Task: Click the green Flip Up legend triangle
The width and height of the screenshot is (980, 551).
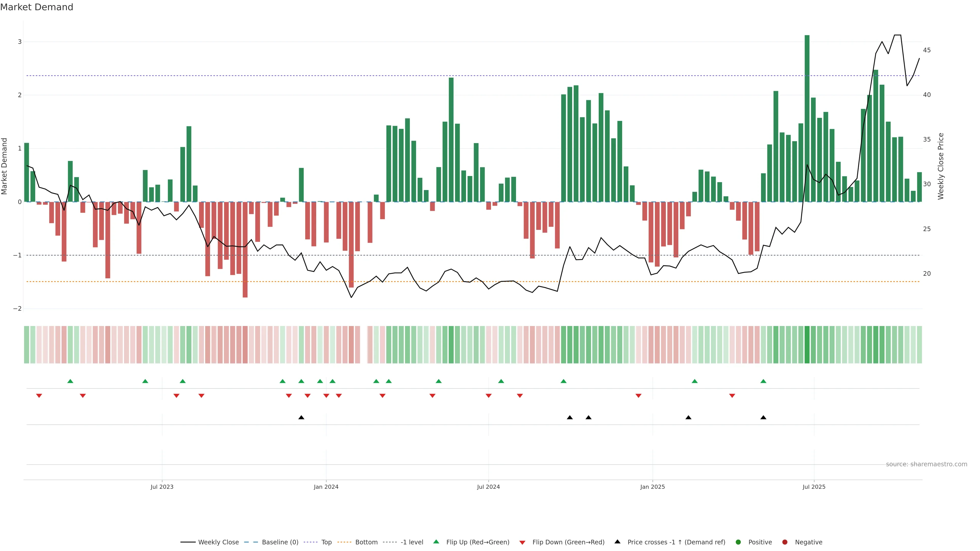Action: (x=436, y=542)
